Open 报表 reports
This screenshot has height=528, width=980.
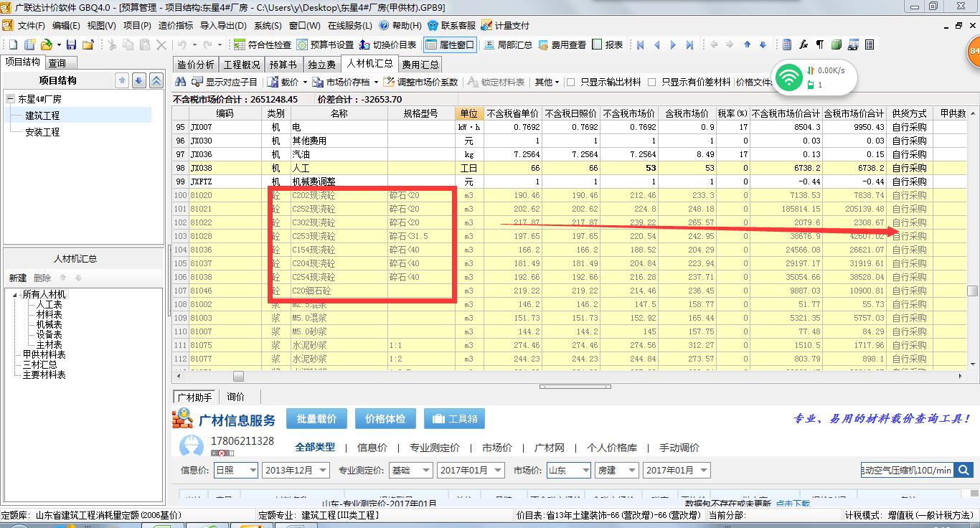(608, 44)
